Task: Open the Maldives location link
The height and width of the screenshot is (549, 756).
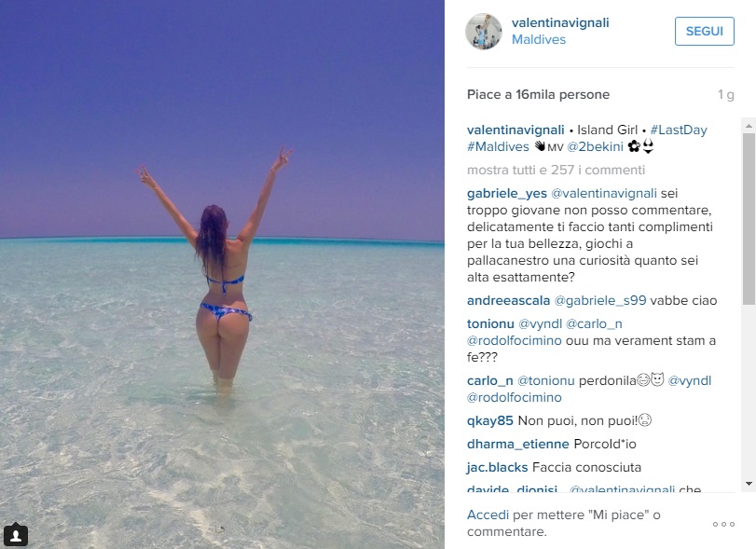Action: (539, 39)
